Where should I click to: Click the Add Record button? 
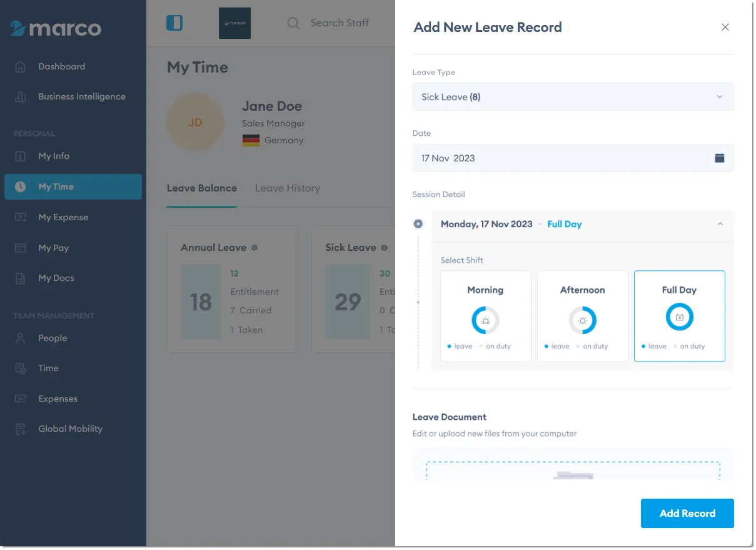(687, 513)
